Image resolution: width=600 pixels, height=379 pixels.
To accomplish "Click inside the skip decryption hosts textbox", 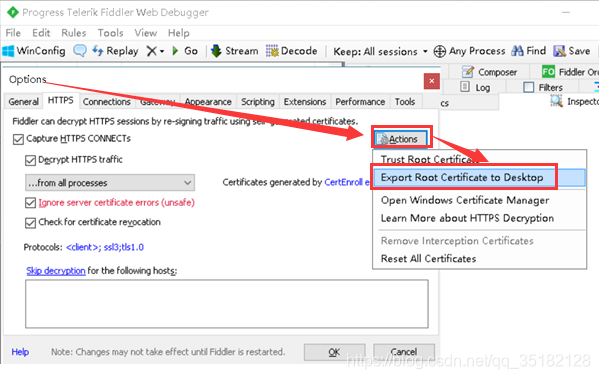I will [x=227, y=304].
